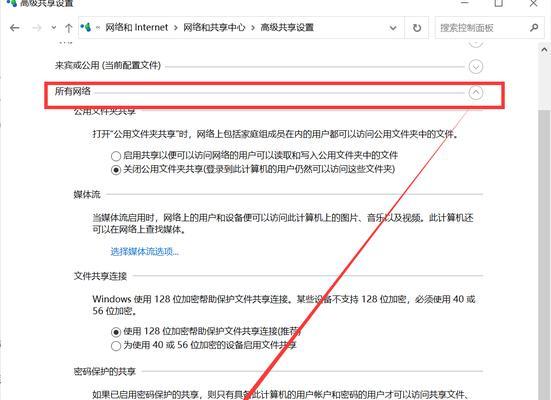Go up one level with up arrow
Image resolution: width=551 pixels, height=400 pixels.
[x=69, y=28]
